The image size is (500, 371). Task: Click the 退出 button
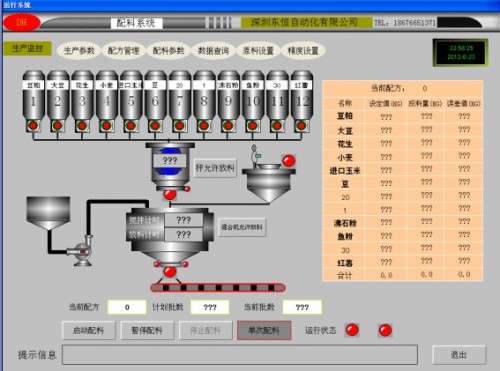tap(459, 355)
